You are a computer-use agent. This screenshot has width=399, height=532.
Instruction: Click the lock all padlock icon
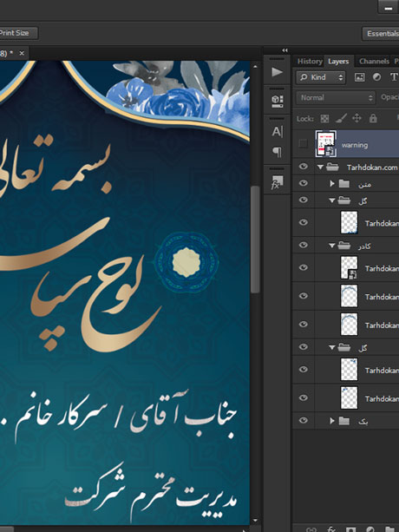click(x=373, y=118)
